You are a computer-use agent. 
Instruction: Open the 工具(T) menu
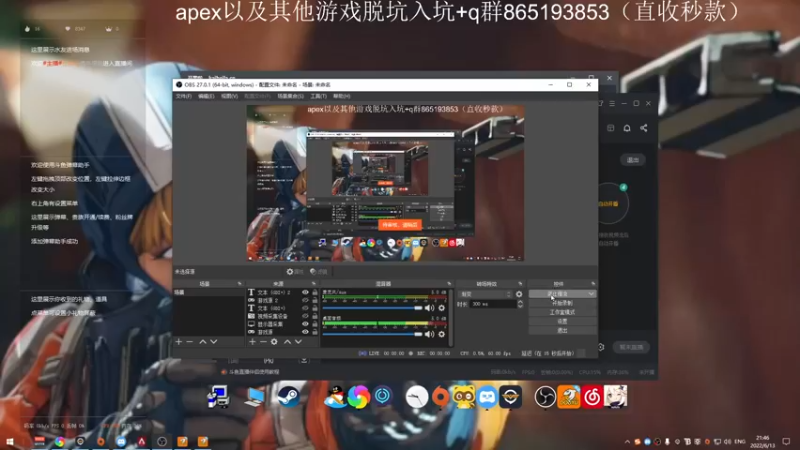pos(318,96)
